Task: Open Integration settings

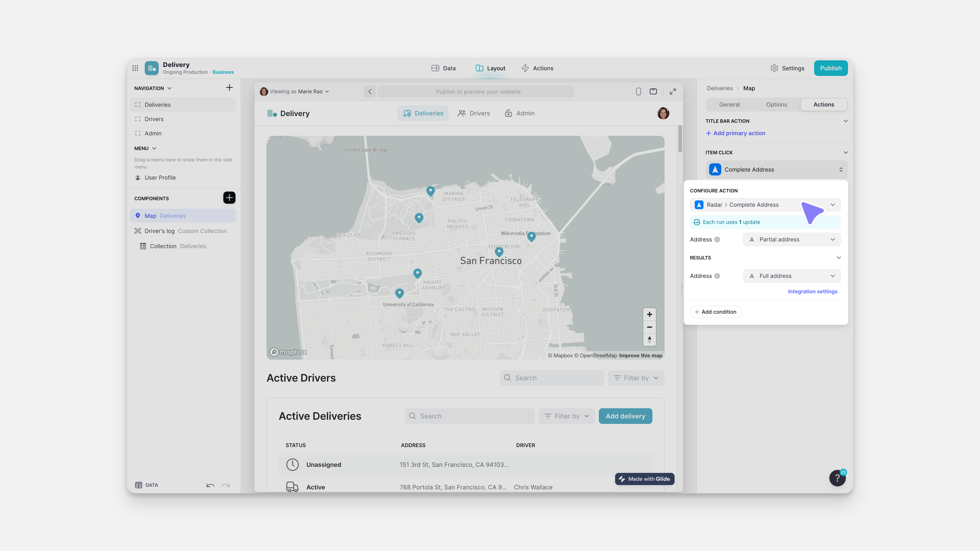Action: tap(813, 291)
